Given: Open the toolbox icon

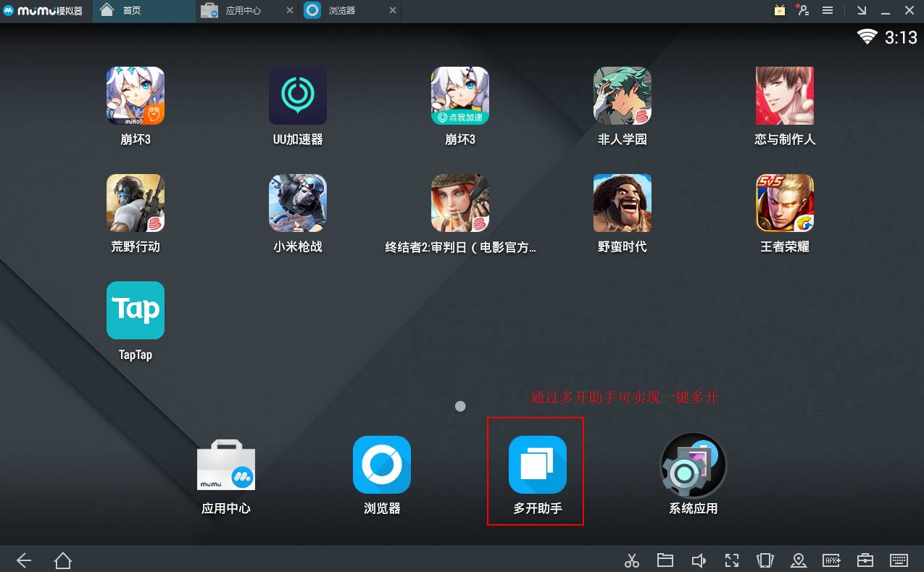Looking at the screenshot, I should point(865,560).
